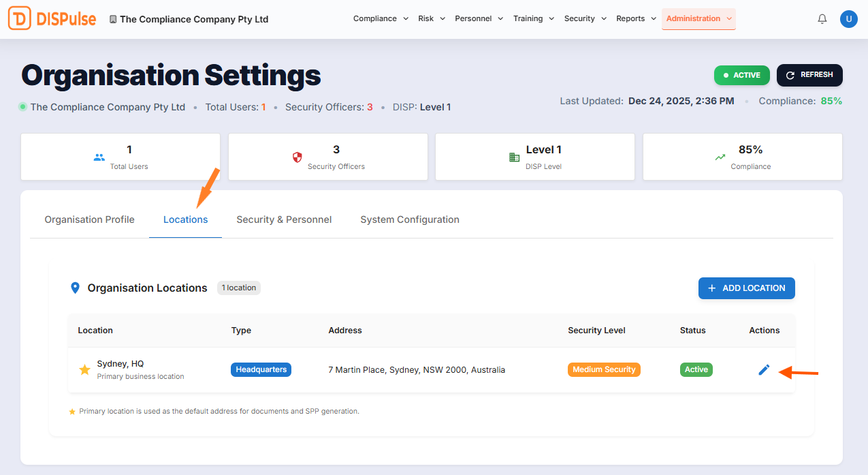Viewport: 868px width, 475px height.
Task: Expand the Compliance dropdown menu
Action: tap(381, 19)
